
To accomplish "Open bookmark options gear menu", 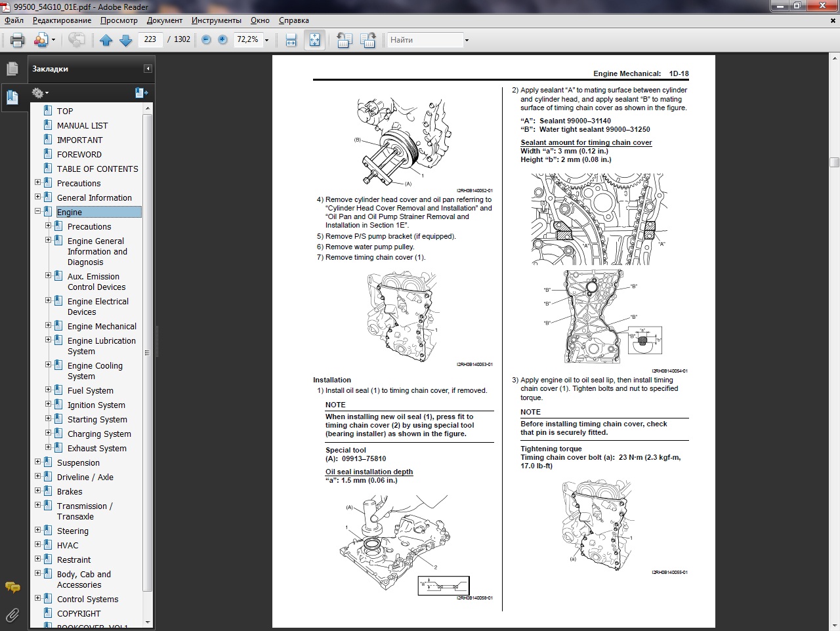I will point(39,93).
